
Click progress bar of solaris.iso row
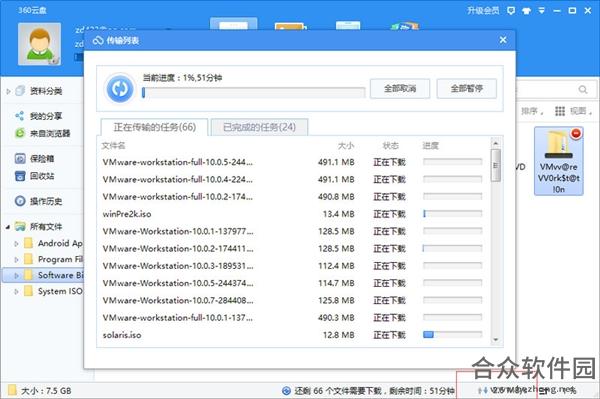(452, 335)
